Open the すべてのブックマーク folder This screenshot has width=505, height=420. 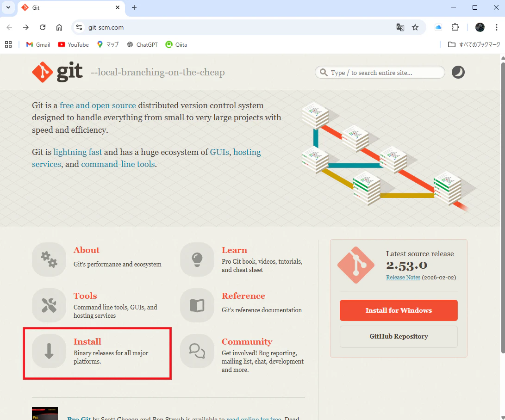(474, 44)
